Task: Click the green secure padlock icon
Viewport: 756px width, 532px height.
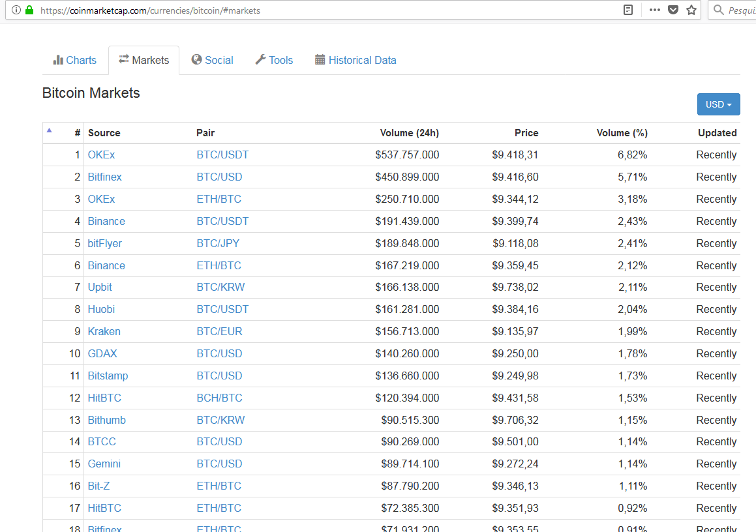Action: click(x=29, y=10)
